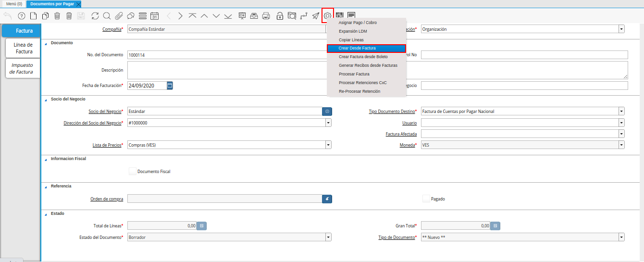This screenshot has height=262, width=644.
Task: Open the active workflows icon
Action: (x=304, y=16)
